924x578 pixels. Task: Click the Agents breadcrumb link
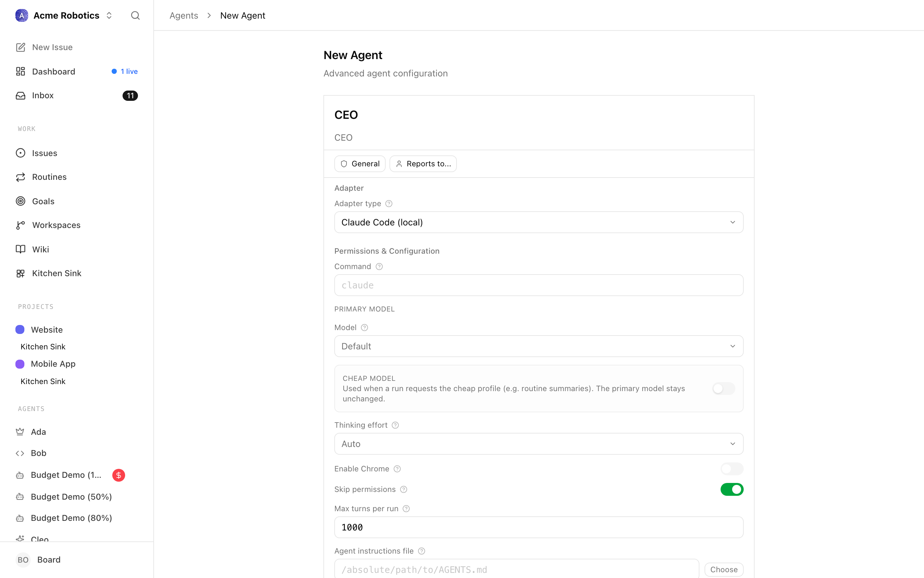point(184,15)
